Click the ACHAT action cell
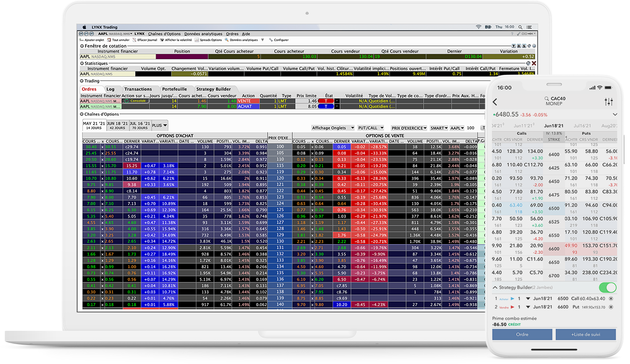The width and height of the screenshot is (630, 364). [248, 107]
